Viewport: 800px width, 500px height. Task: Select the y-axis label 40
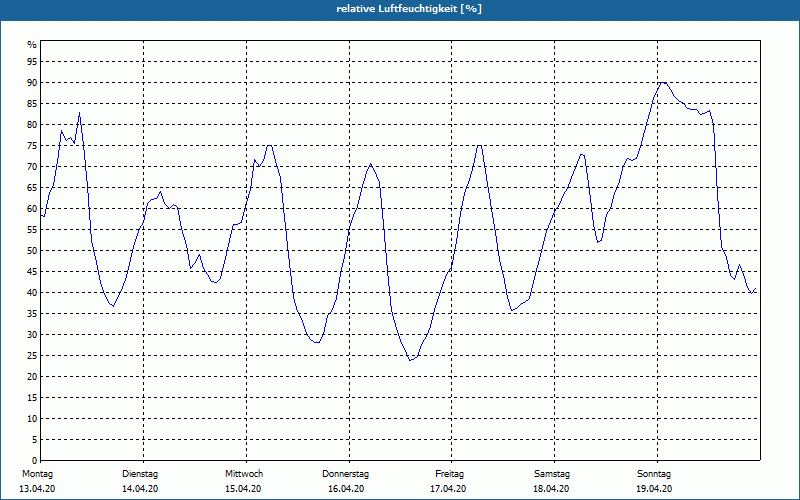pyautogui.click(x=32, y=293)
